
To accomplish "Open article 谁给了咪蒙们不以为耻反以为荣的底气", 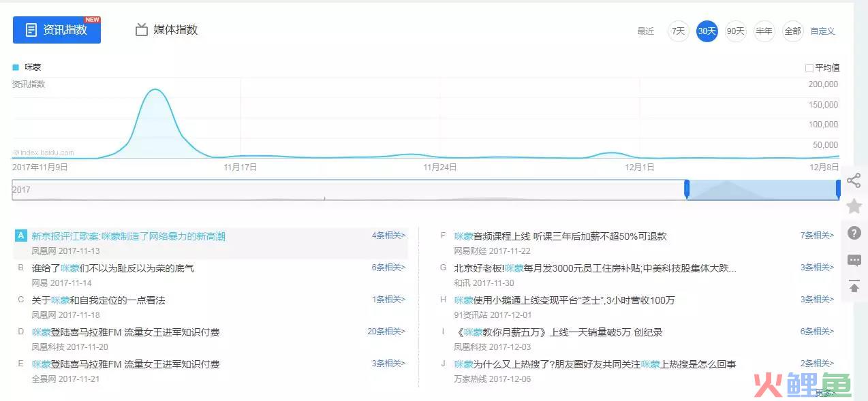I will pos(113,268).
